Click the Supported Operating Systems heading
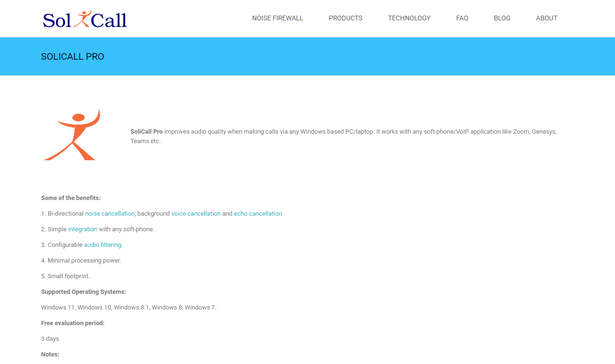This screenshot has height=364, width=615. (x=84, y=292)
